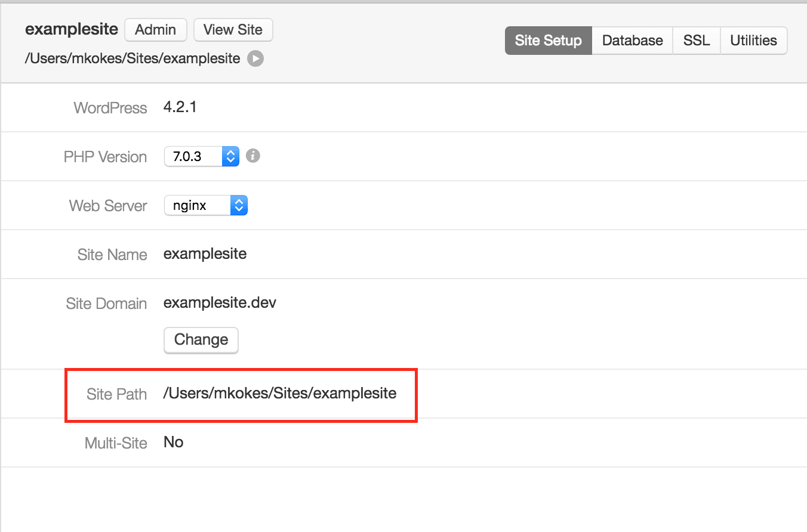The height and width of the screenshot is (532, 807).
Task: Click the PHP Version info icon
Action: click(x=253, y=156)
